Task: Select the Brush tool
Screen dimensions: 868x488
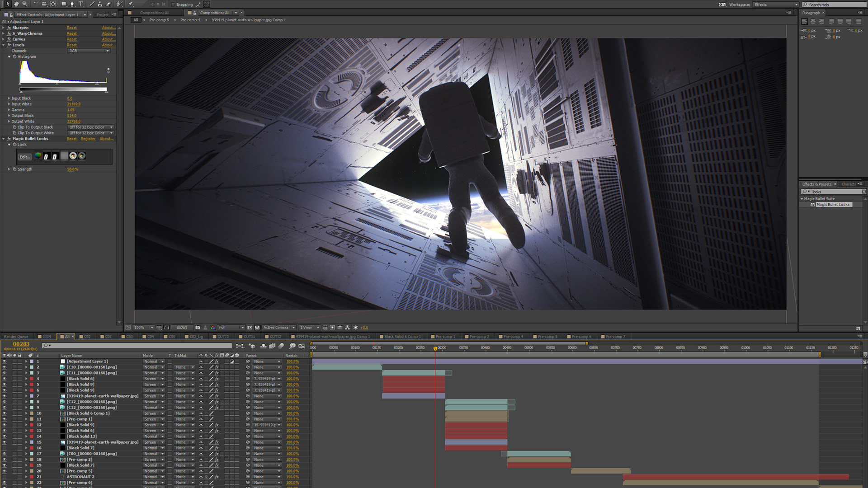Action: [x=92, y=4]
